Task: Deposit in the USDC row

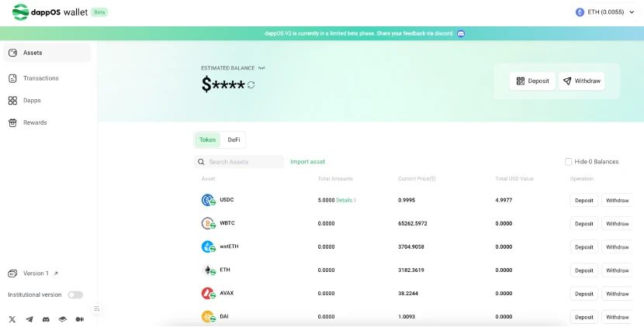Action: pyautogui.click(x=584, y=200)
